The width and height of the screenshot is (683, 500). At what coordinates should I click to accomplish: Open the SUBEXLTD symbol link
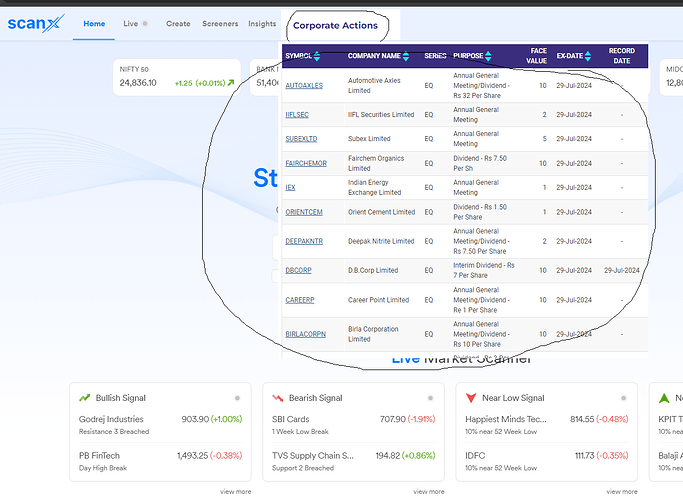click(301, 139)
